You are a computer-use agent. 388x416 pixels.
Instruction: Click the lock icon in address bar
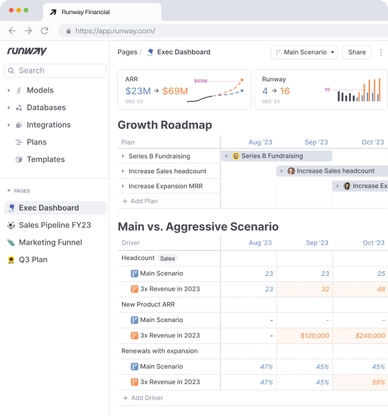(68, 31)
